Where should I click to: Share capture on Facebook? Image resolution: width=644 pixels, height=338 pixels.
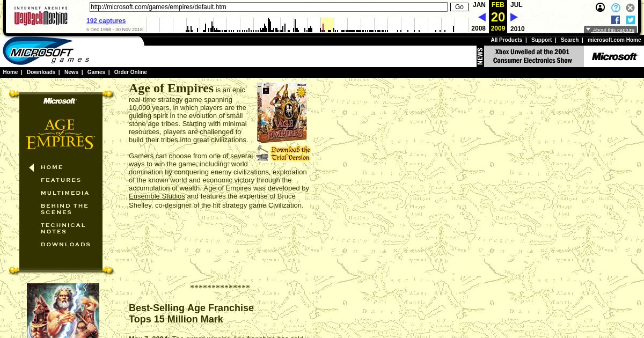pyautogui.click(x=616, y=20)
